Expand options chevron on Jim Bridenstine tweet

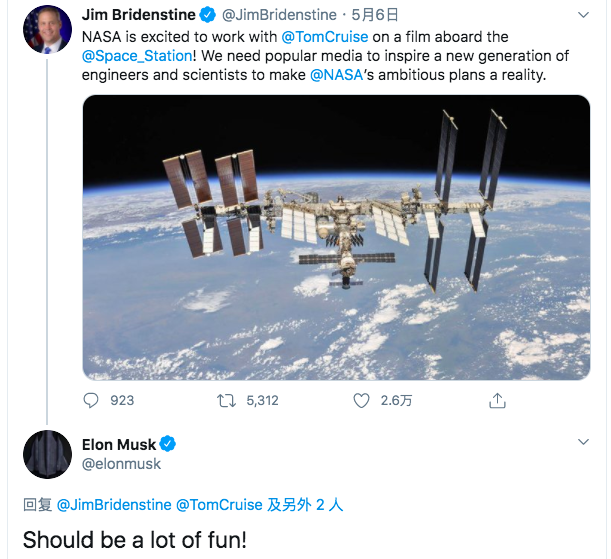583,15
